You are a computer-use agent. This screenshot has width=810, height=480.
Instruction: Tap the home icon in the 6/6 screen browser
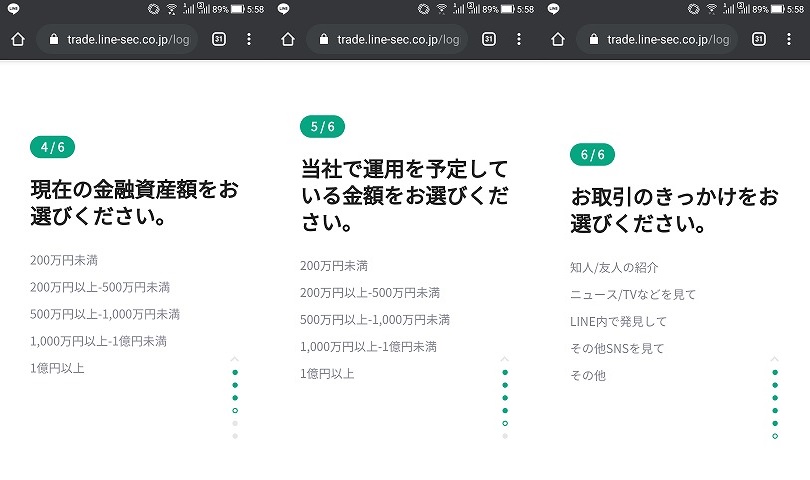point(558,39)
